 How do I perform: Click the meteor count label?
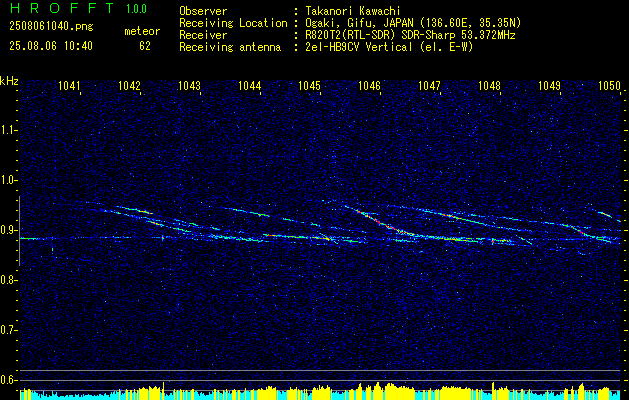click(142, 31)
